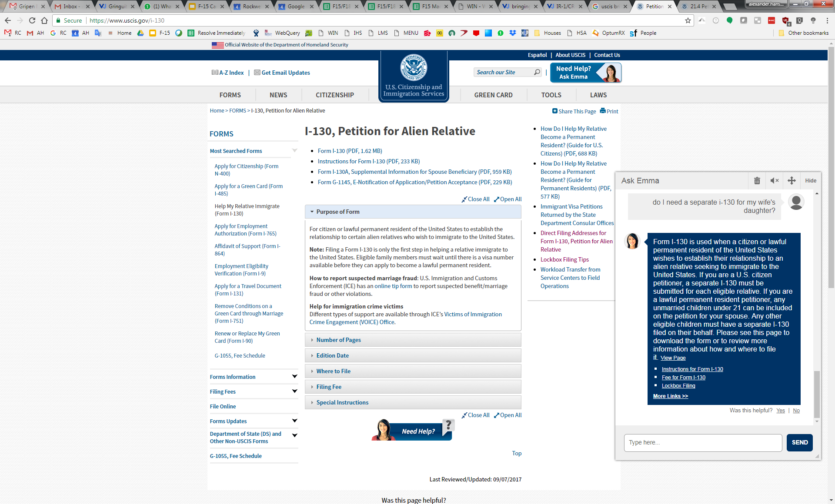Open the GREEN CARD navigation menu
The width and height of the screenshot is (835, 504).
coord(493,95)
